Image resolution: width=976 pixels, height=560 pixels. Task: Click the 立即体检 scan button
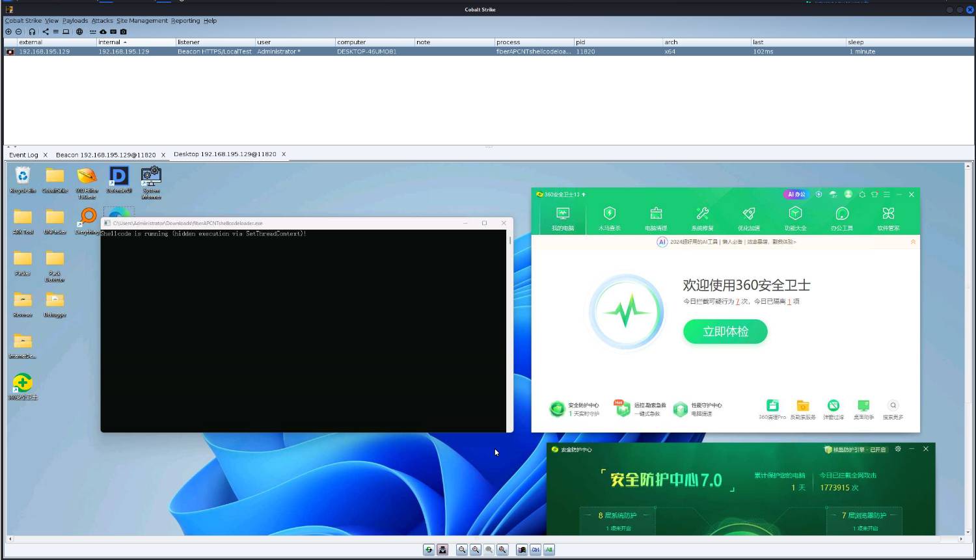click(x=725, y=331)
